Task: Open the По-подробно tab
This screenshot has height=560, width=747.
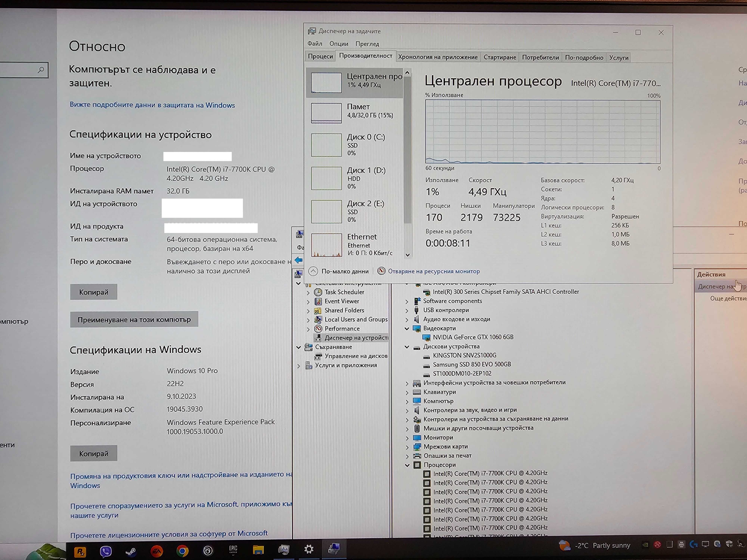Action: pos(584,58)
